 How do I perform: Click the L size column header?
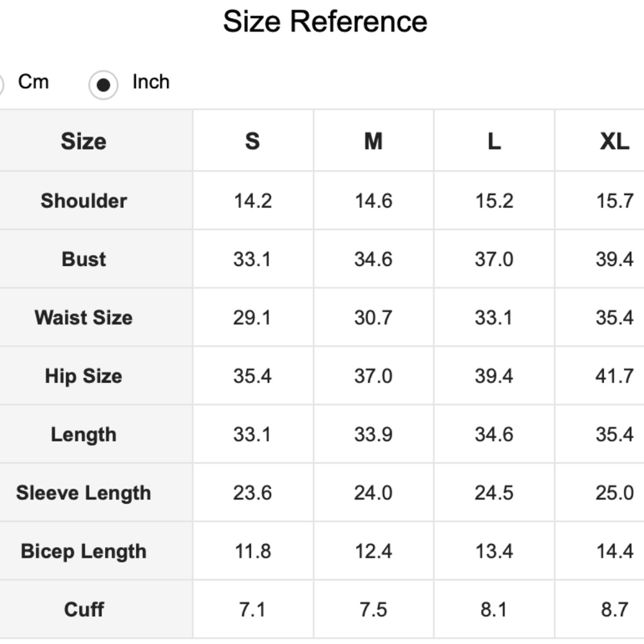tap(494, 141)
